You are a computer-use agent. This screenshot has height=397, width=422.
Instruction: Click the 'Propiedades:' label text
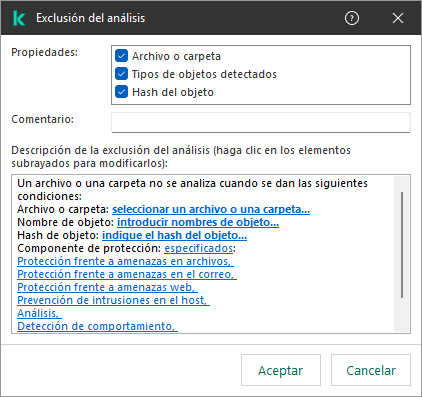click(44, 52)
